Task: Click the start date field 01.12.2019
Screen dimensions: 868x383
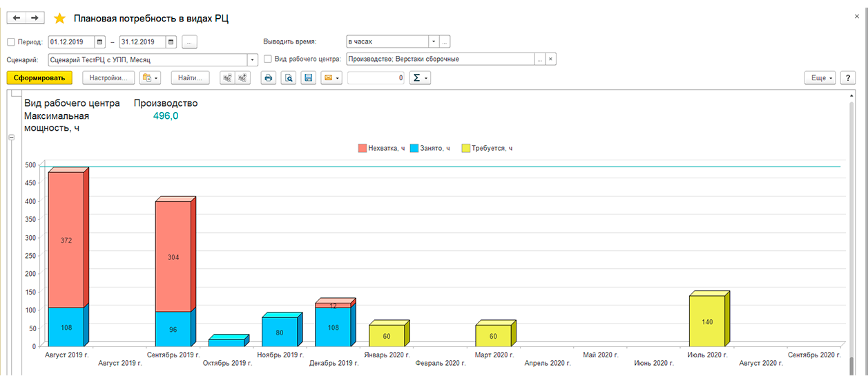Action: tap(72, 41)
